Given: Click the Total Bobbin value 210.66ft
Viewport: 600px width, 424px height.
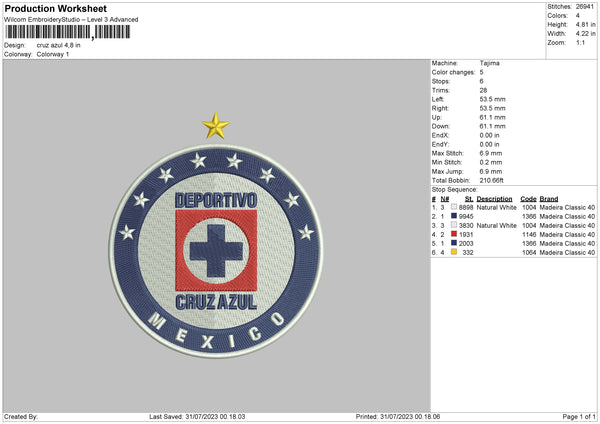Looking at the screenshot, I should coord(491,180).
